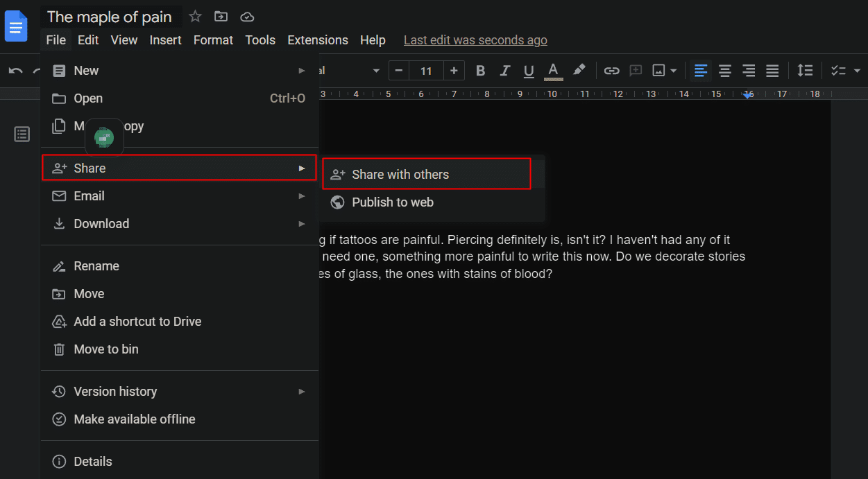Image resolution: width=868 pixels, height=479 pixels.
Task: Click the move to folder icon
Action: point(221,17)
